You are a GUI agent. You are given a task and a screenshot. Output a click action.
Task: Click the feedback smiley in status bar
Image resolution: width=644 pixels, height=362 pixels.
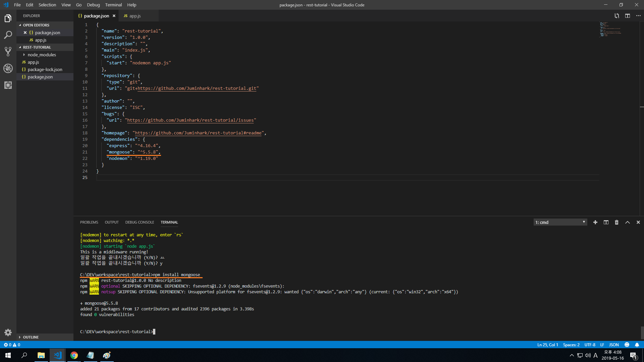point(627,345)
